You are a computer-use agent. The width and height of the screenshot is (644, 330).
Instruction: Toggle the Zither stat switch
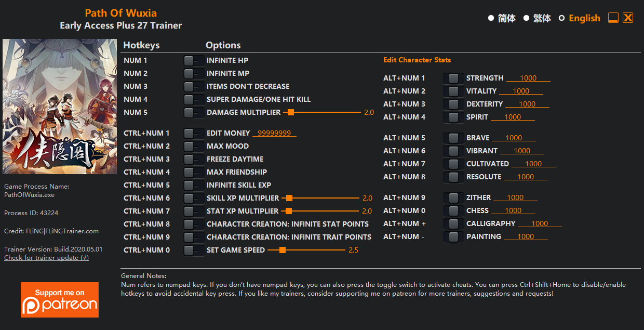click(x=453, y=198)
